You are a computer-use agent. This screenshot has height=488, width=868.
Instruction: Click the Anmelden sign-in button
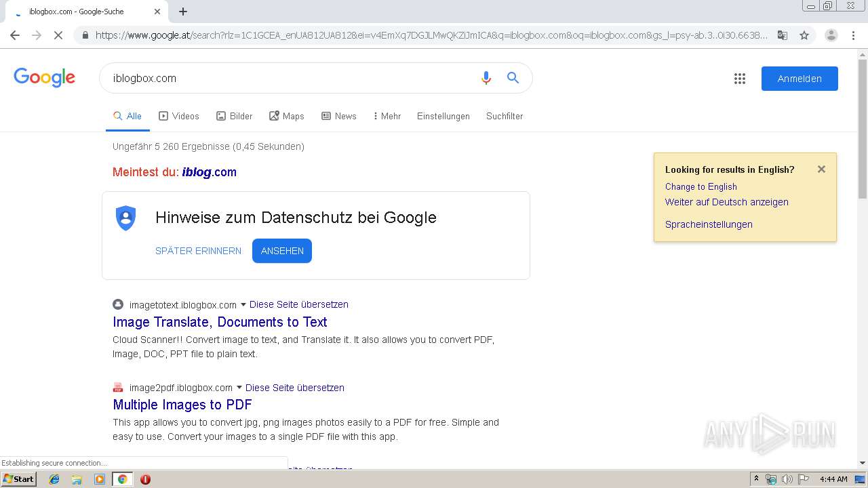coord(800,79)
